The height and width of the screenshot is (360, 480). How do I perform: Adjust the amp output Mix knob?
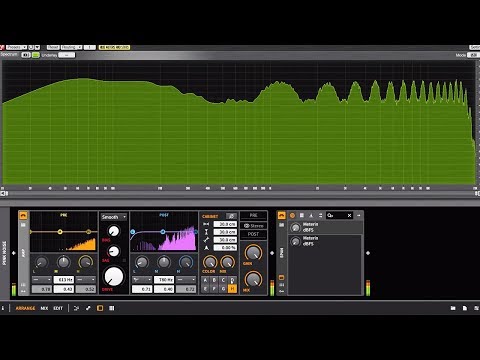click(x=253, y=279)
